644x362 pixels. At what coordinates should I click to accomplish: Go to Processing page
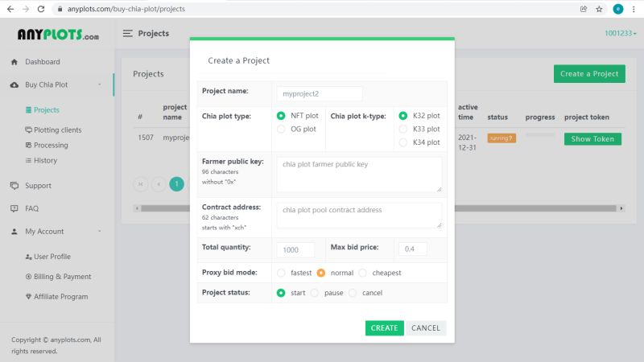click(x=51, y=145)
